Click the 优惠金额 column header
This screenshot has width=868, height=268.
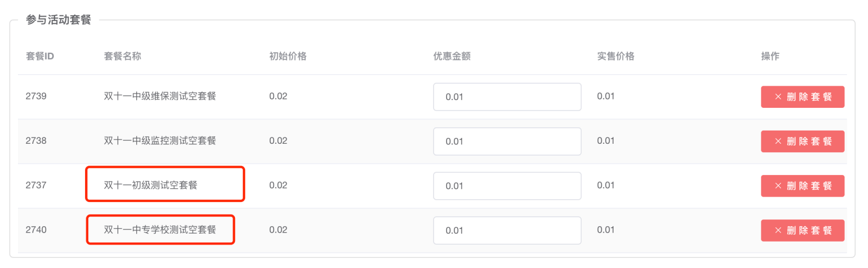(x=452, y=56)
